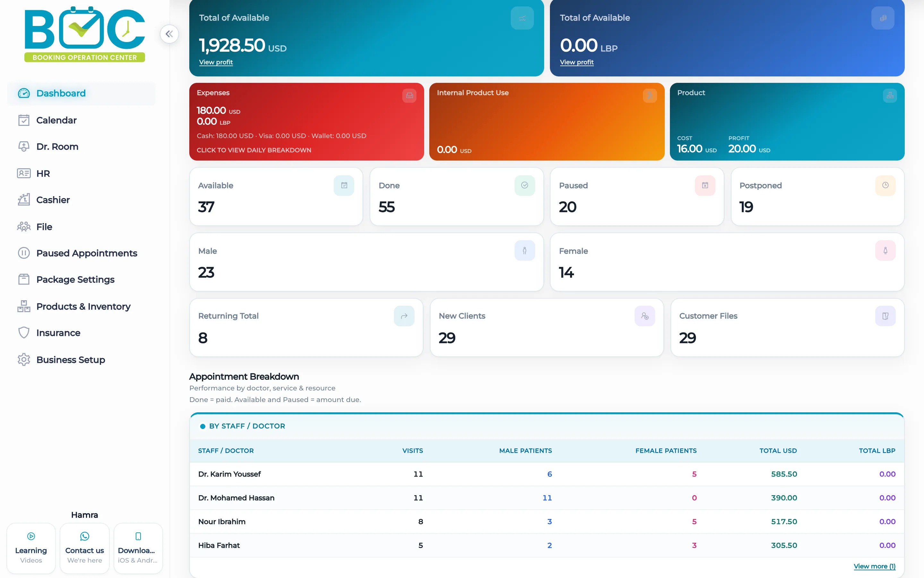924x578 pixels.
Task: Click the Paused Appointments pause icon
Action: (x=24, y=253)
